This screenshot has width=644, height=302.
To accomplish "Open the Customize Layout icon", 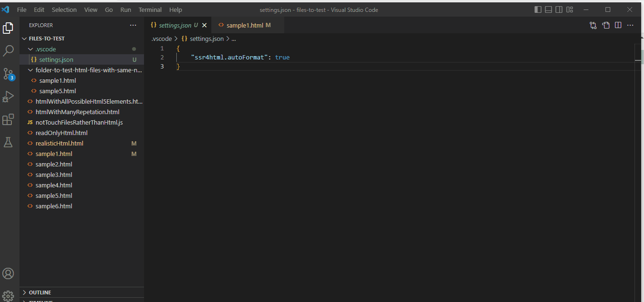I will click(570, 10).
